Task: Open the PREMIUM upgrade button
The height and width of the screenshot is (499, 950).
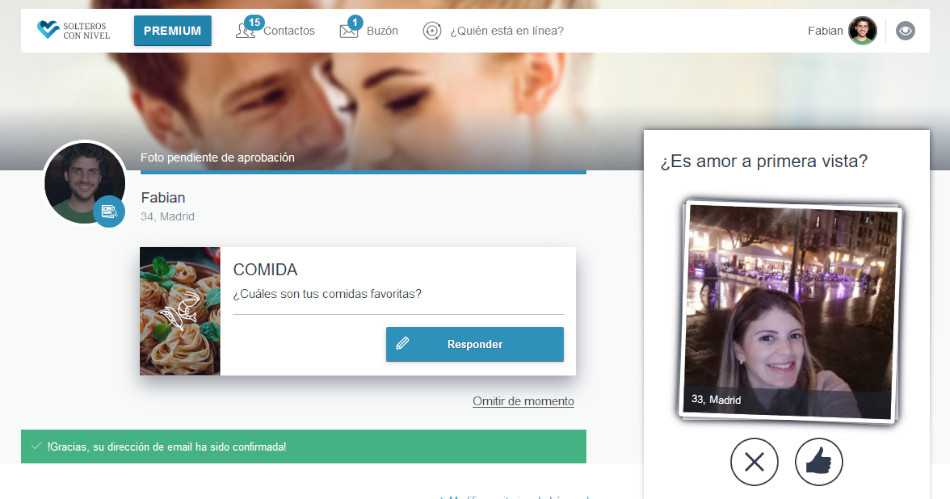Action: tap(173, 30)
